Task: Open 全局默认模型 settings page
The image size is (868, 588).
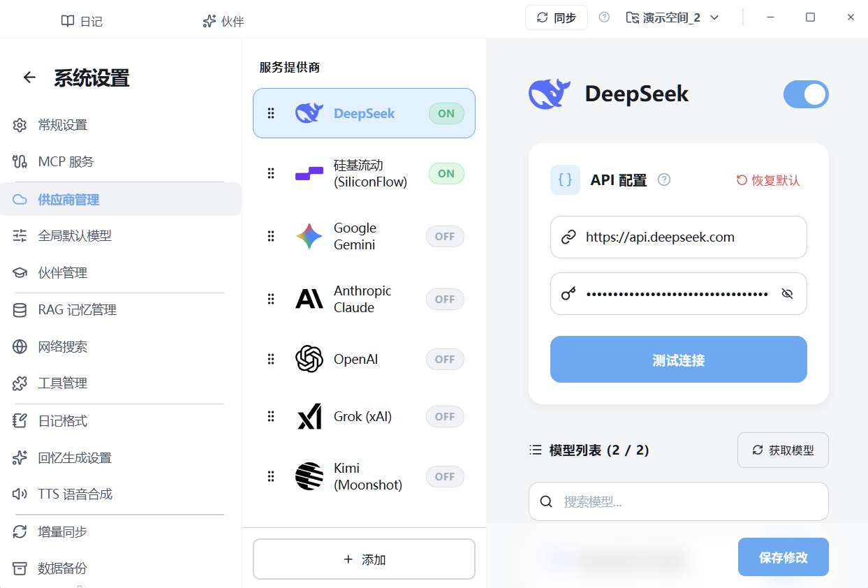Action: (121, 236)
